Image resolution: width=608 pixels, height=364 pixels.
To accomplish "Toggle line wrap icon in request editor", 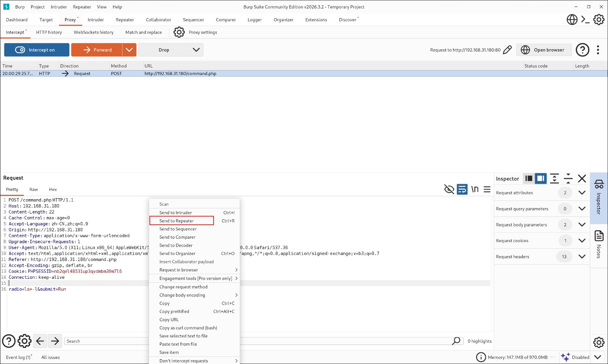I will [x=462, y=189].
